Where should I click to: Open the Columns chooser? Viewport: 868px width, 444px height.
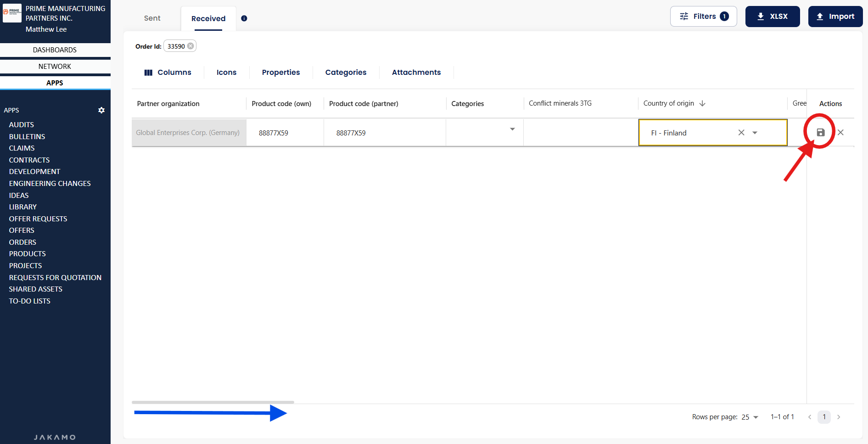[x=168, y=73]
